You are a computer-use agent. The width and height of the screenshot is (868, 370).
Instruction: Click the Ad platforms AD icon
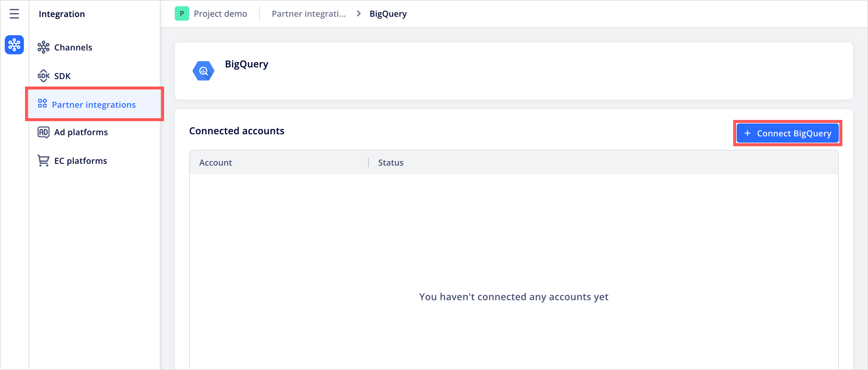click(x=44, y=132)
